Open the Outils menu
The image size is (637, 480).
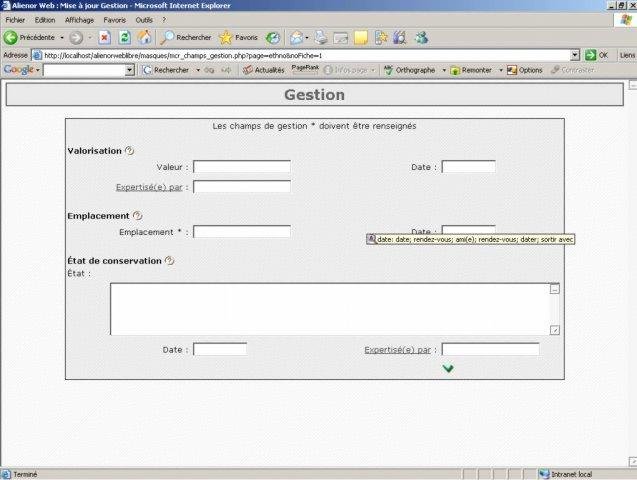[144, 20]
